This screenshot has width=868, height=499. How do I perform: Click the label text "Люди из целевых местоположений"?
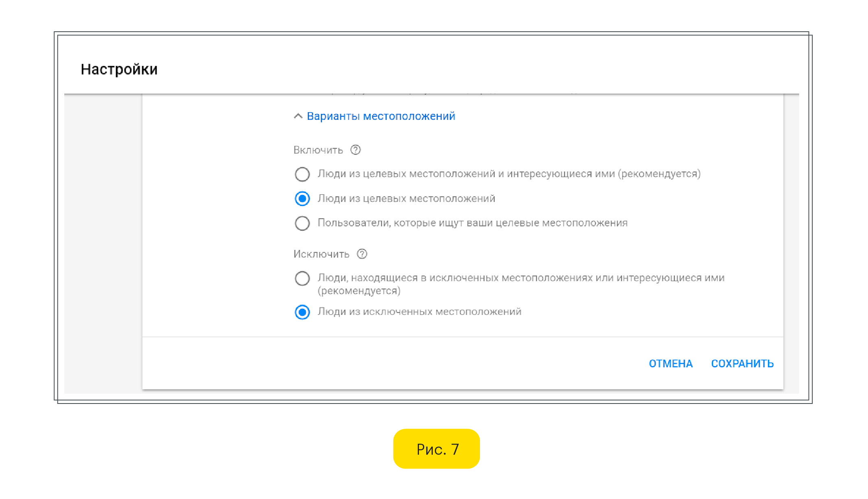pyautogui.click(x=406, y=199)
